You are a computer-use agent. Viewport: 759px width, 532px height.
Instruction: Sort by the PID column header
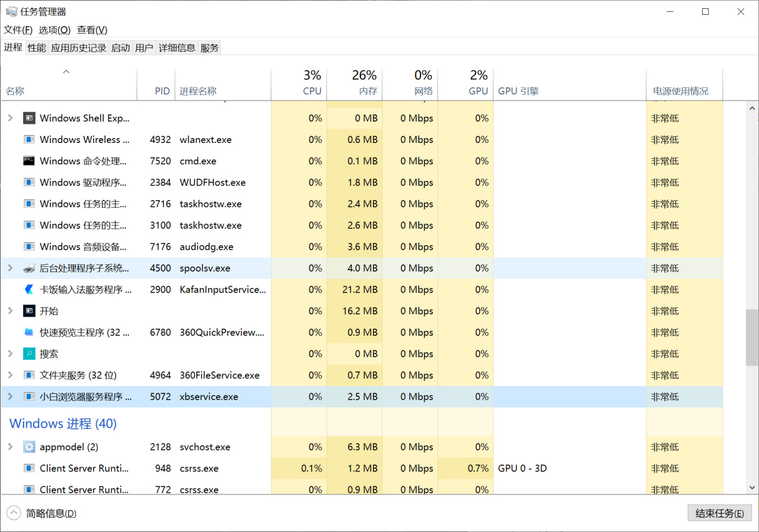pos(157,84)
